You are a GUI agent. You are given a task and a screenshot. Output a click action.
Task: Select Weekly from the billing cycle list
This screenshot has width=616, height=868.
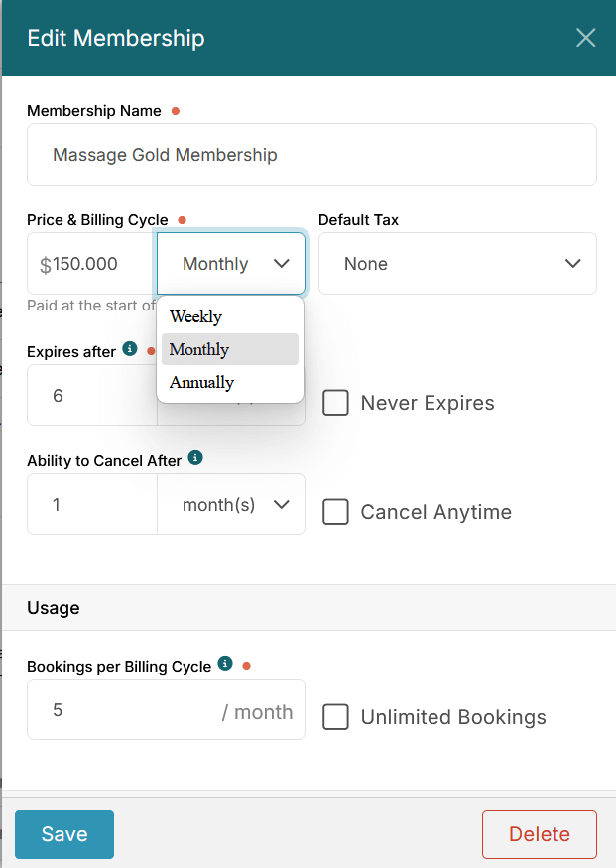pos(195,317)
